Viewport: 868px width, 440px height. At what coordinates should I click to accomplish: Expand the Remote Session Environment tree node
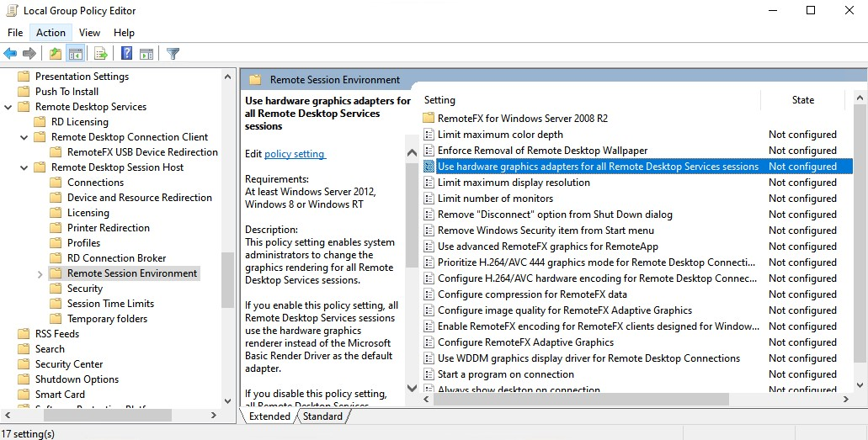click(x=40, y=273)
